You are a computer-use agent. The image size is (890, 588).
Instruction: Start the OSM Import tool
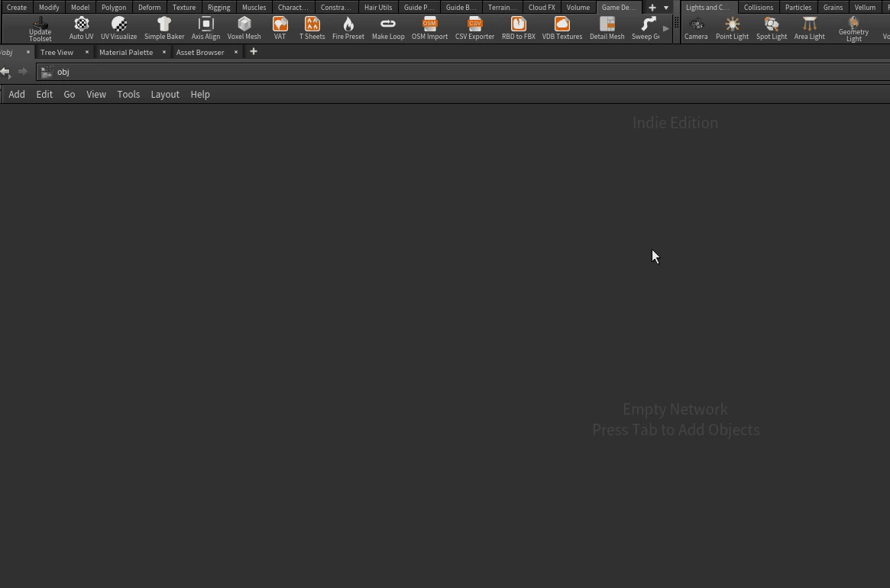click(x=429, y=29)
